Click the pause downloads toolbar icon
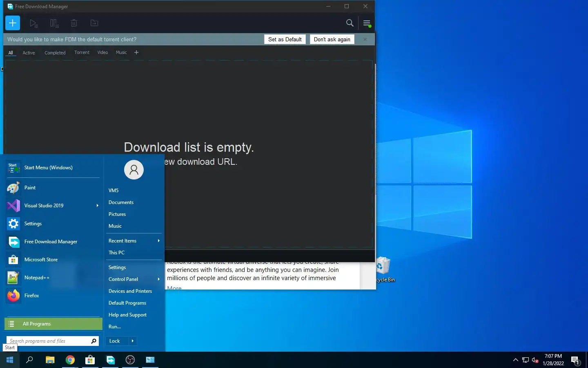The height and width of the screenshot is (368, 588). pyautogui.click(x=54, y=23)
